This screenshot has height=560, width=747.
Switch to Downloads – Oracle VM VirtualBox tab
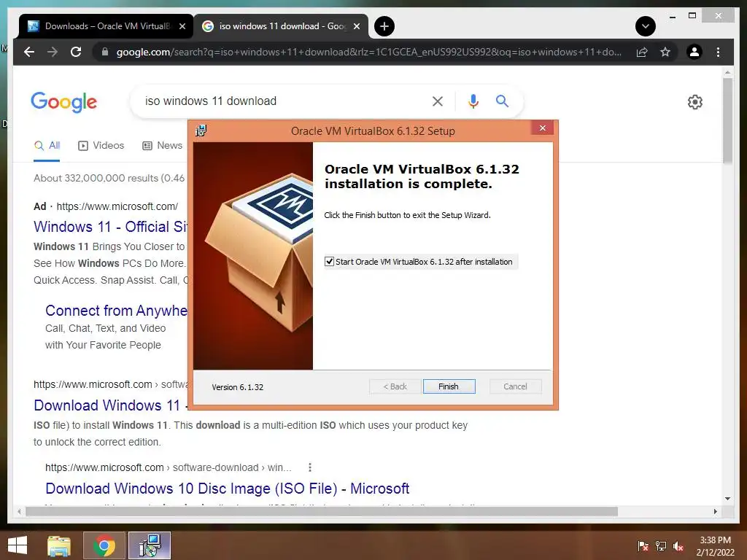(x=107, y=26)
